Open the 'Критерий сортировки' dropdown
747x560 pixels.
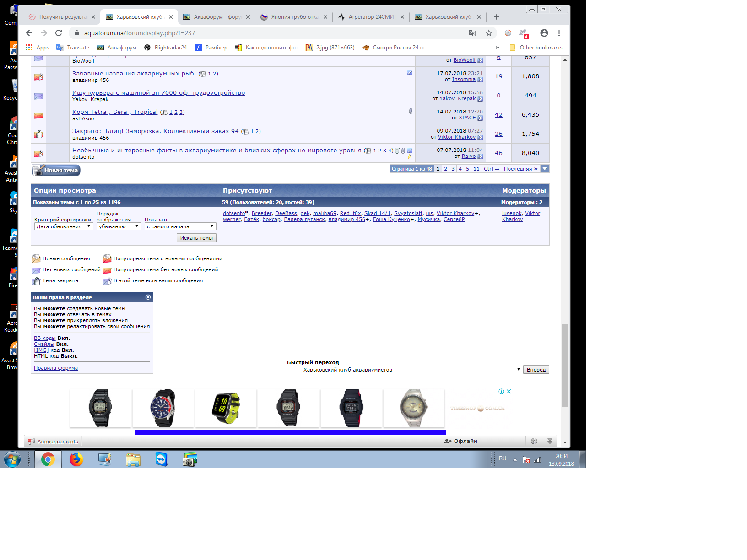(64, 226)
